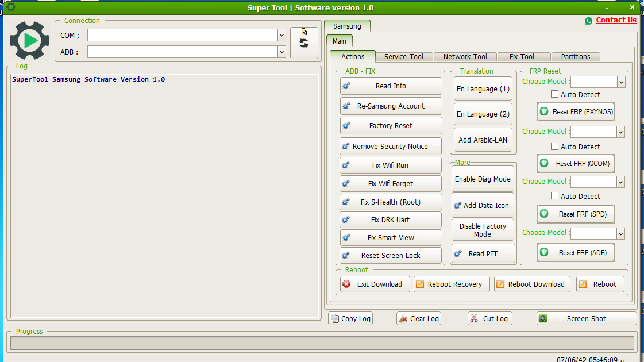Switch to the Samsung tab
The image size is (644, 362).
[347, 26]
